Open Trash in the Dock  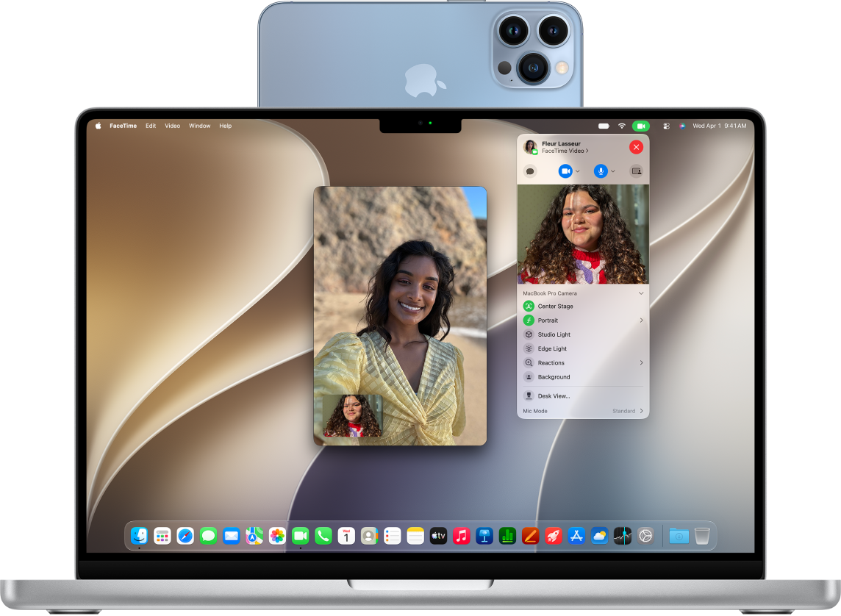coord(702,536)
